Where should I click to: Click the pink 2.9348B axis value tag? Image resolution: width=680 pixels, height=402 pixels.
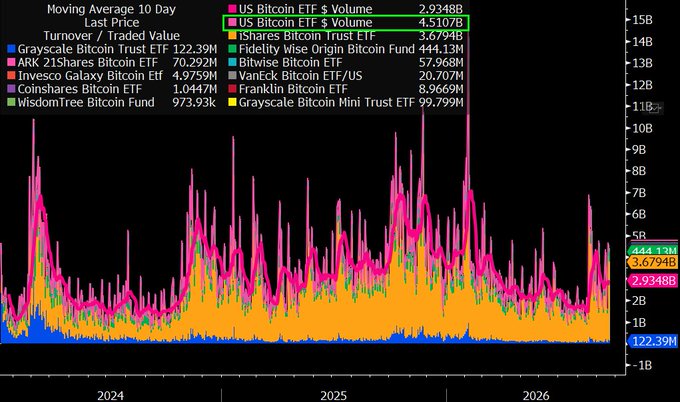(x=653, y=281)
